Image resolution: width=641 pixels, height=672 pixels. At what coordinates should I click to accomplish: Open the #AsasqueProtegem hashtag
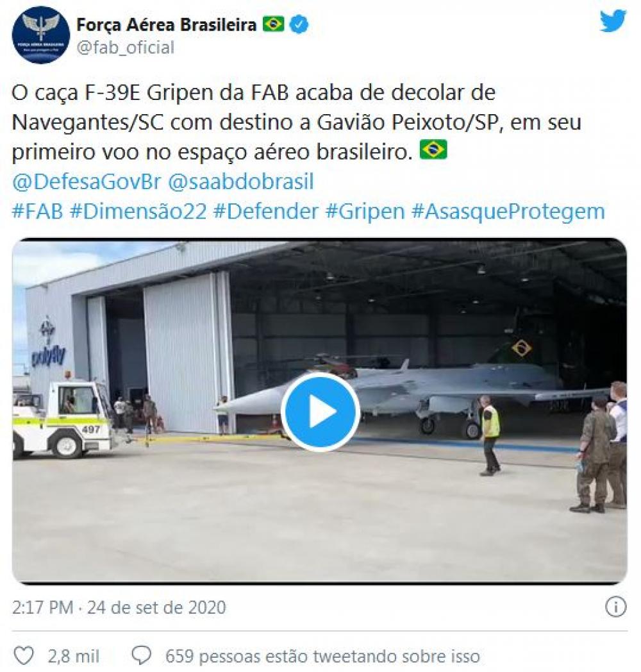point(508,212)
